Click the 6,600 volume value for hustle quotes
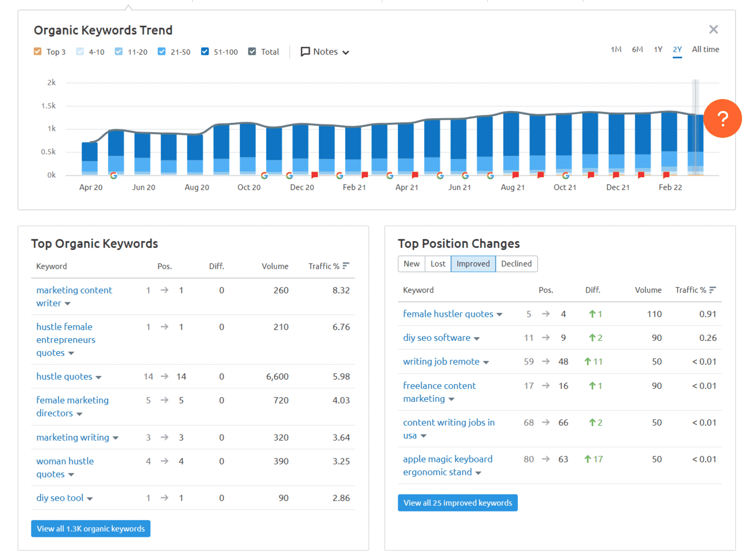Image resolution: width=745 pixels, height=560 pixels. [277, 377]
